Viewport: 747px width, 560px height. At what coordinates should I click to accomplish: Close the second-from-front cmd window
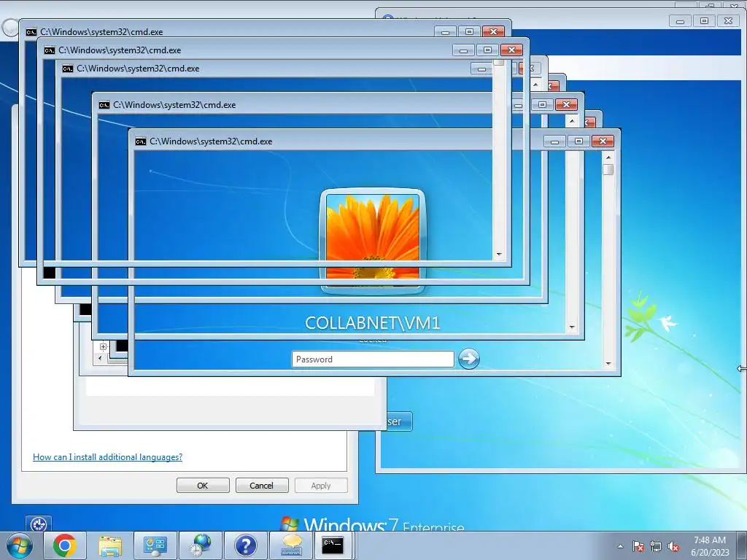566,105
